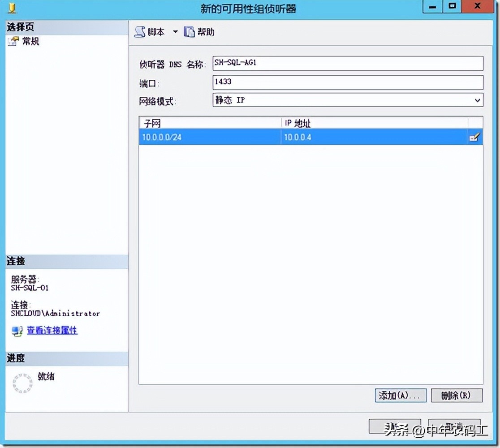Click the 脚本 script scroll icon
This screenshot has width=500, height=448.
pyautogui.click(x=139, y=31)
